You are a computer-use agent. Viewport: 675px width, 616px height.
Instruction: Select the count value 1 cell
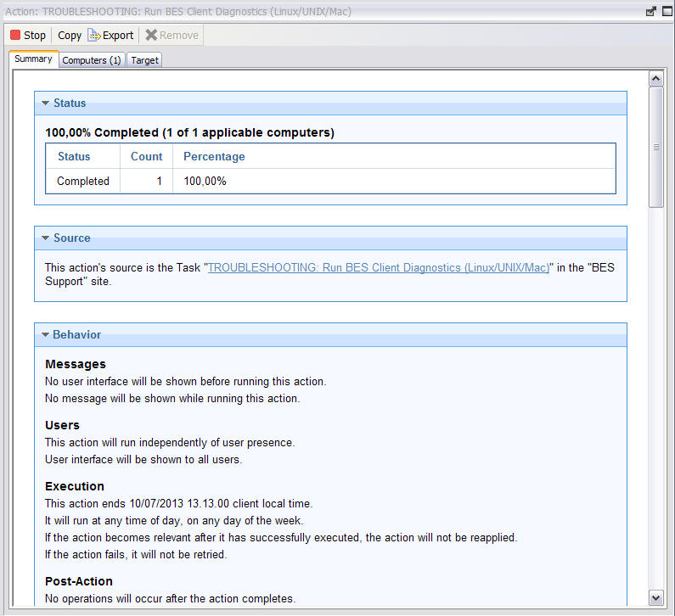pos(146,181)
